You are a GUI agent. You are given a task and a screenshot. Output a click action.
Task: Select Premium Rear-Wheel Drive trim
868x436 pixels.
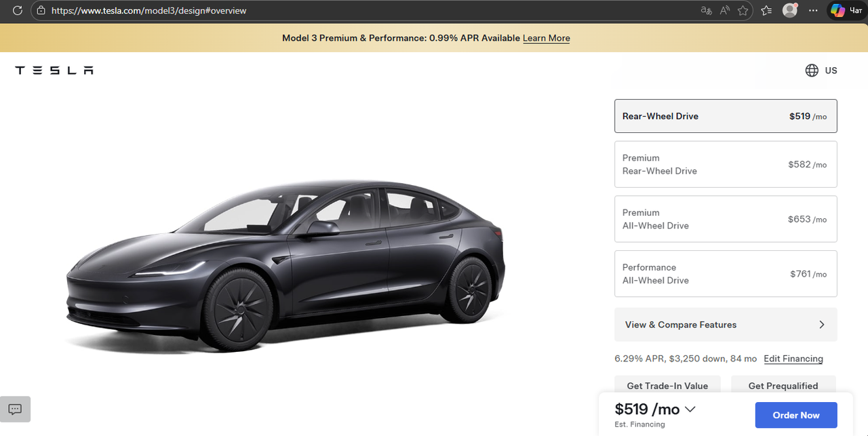pos(726,164)
